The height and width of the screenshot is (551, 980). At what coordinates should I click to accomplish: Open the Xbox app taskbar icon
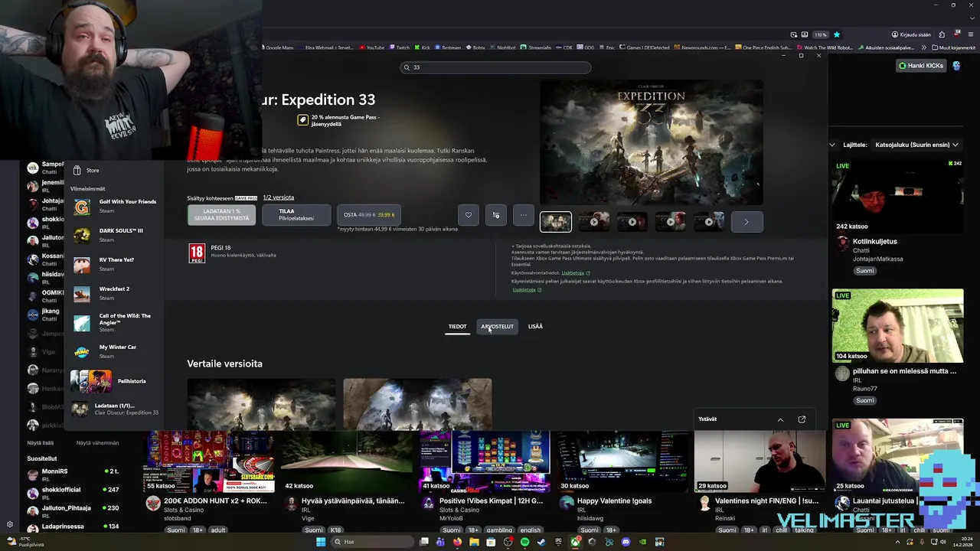point(575,542)
